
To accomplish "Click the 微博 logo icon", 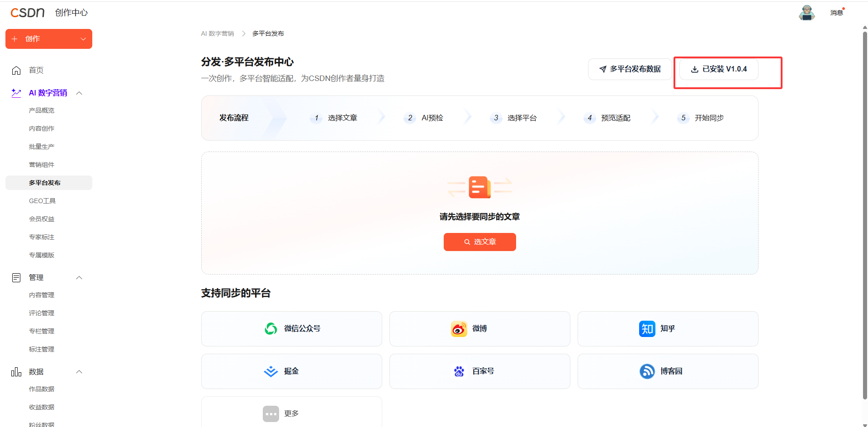I will pyautogui.click(x=459, y=329).
